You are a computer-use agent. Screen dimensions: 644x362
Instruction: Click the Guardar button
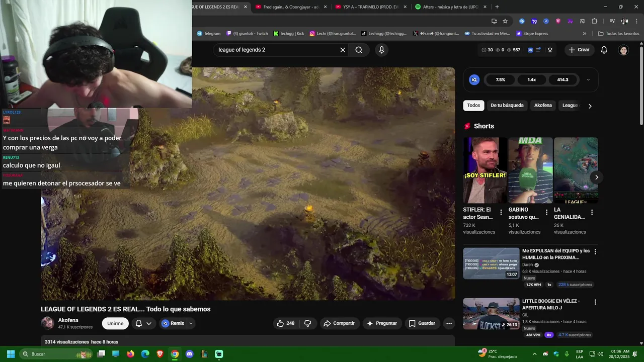(422, 323)
